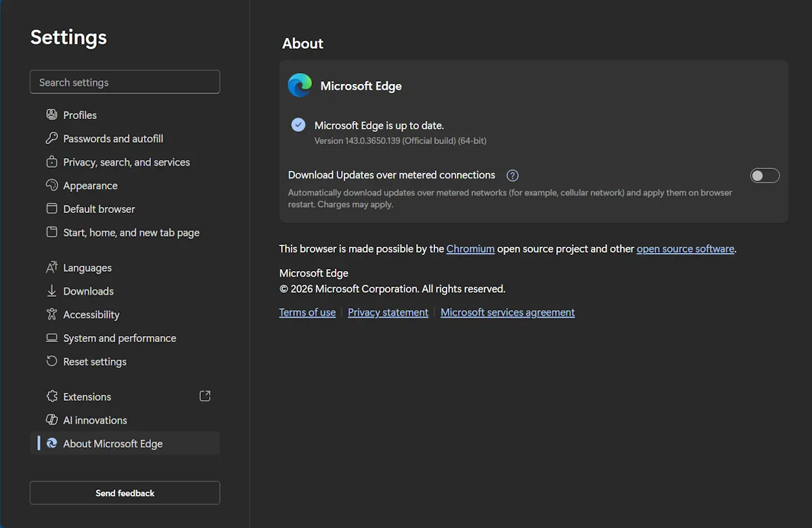Open the open source software link
The image size is (812, 528).
click(685, 249)
